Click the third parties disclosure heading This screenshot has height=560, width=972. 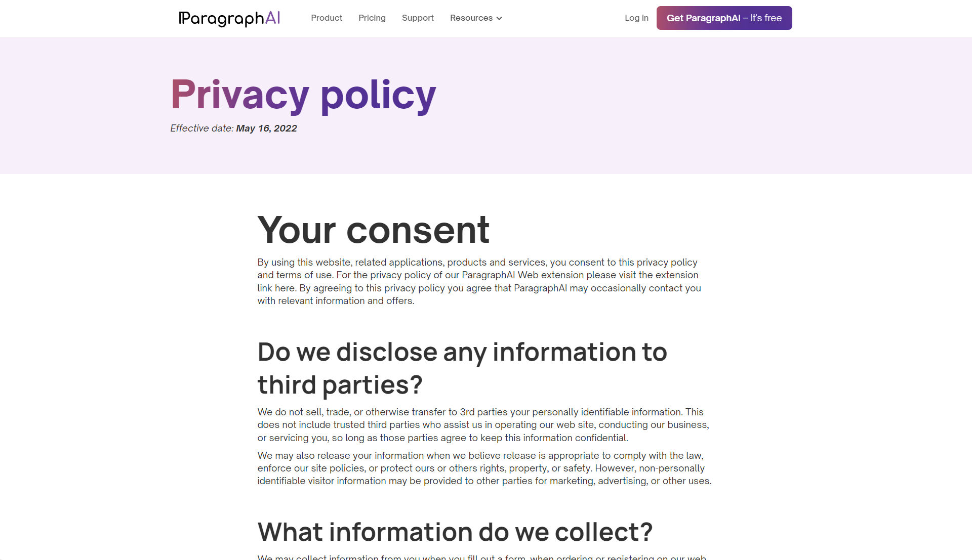tap(462, 368)
